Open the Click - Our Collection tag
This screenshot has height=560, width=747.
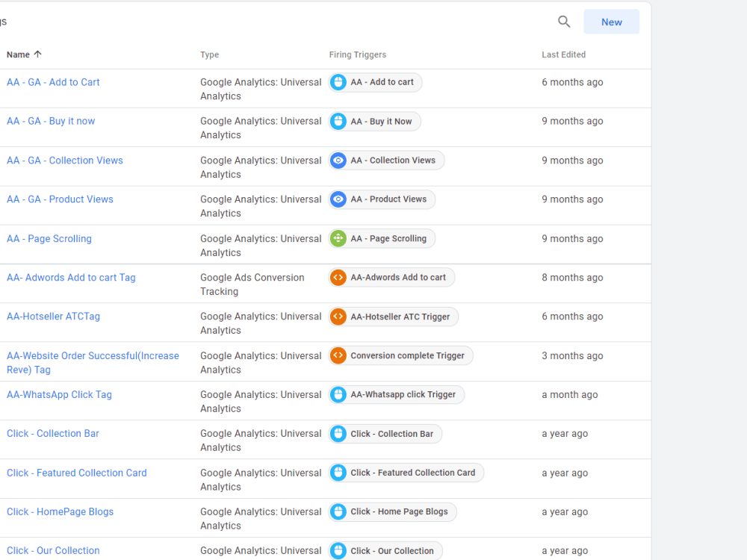point(53,550)
